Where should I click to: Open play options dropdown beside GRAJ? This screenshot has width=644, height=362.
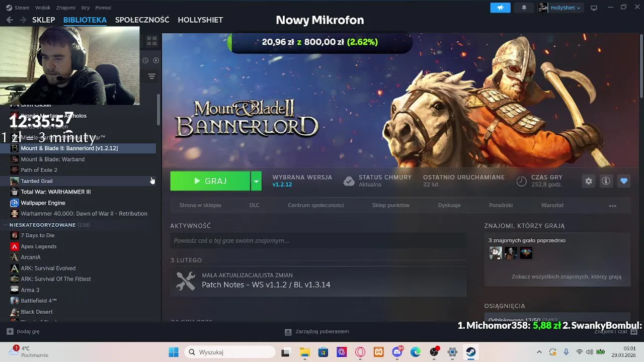tap(256, 181)
